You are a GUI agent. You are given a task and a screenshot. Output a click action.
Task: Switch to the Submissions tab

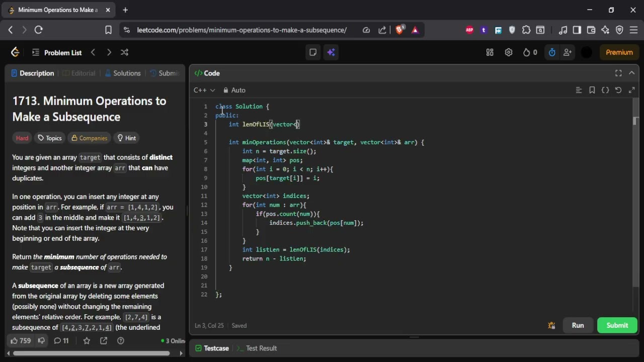(x=165, y=73)
